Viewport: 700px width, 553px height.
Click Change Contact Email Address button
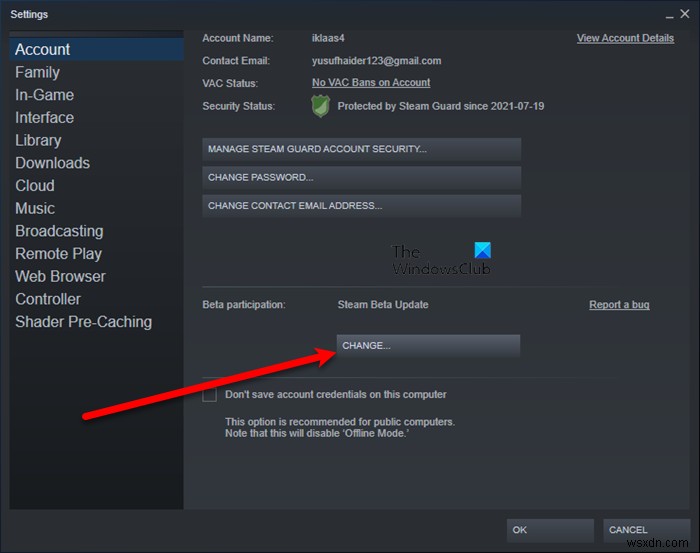click(362, 206)
